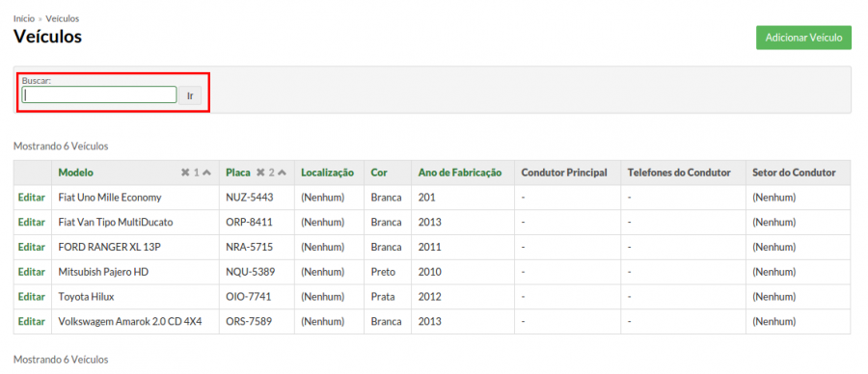Sort by Ano de Fabricação header

tap(460, 173)
